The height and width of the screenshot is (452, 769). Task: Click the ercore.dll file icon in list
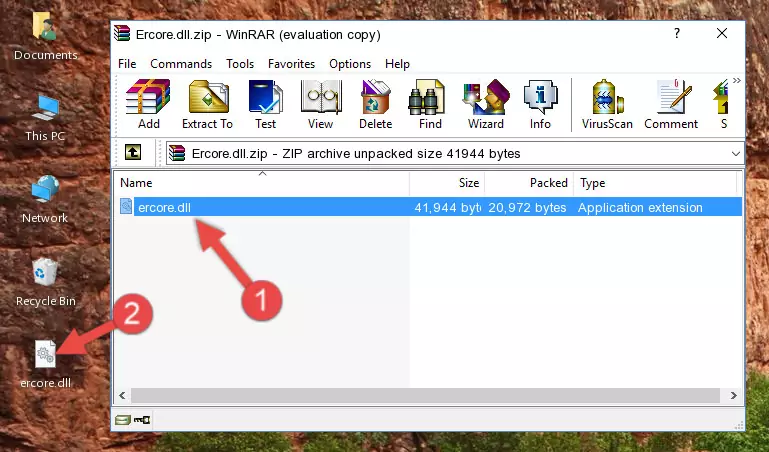pos(126,207)
